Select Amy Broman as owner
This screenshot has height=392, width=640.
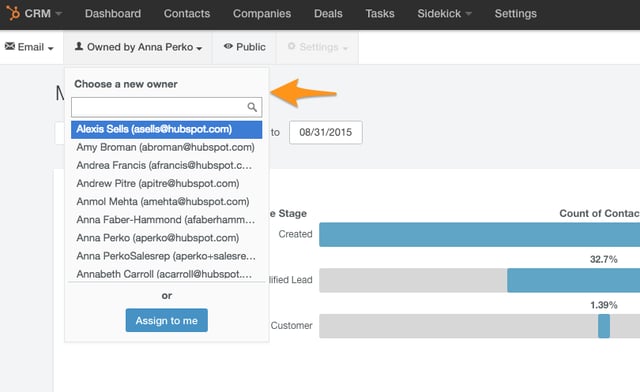(167, 147)
